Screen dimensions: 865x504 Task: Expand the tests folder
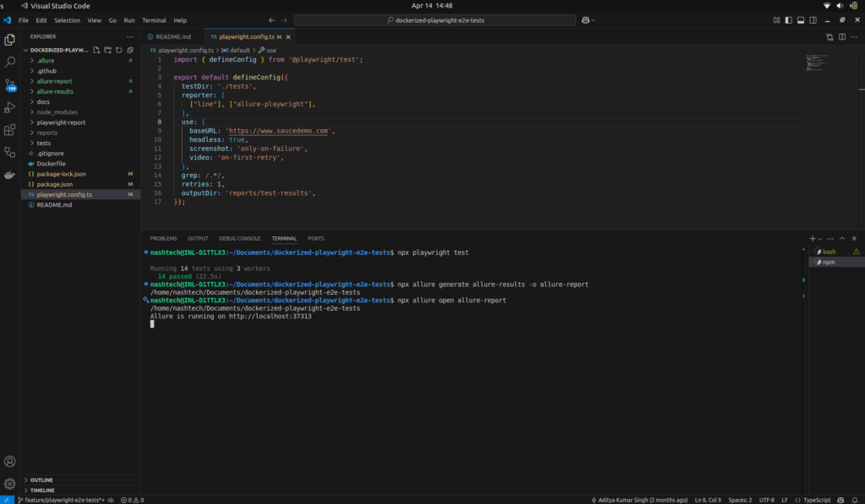click(x=44, y=143)
